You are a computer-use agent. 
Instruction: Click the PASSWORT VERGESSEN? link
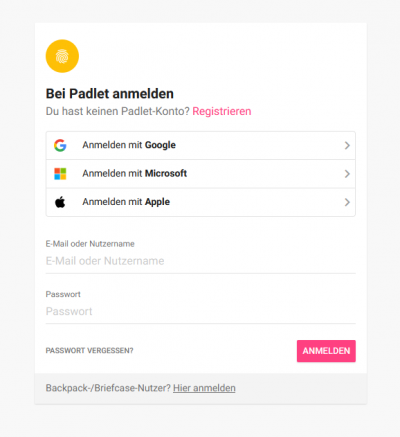coord(89,351)
